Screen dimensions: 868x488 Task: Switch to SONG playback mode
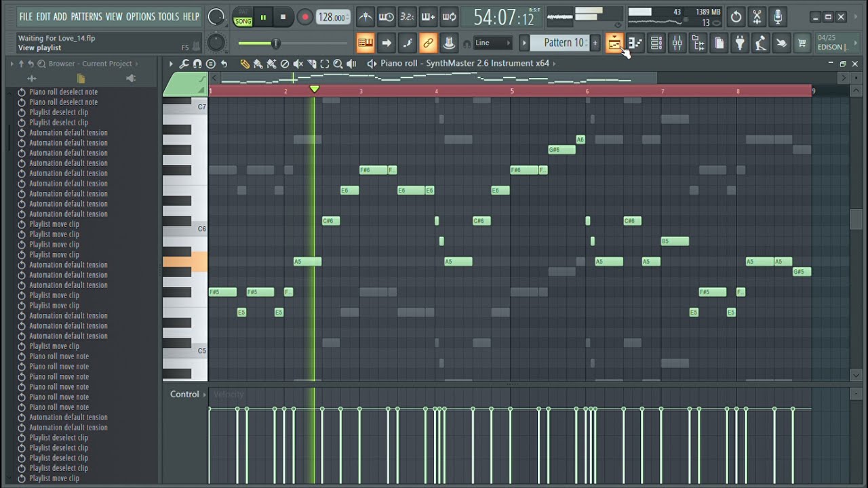point(243,21)
